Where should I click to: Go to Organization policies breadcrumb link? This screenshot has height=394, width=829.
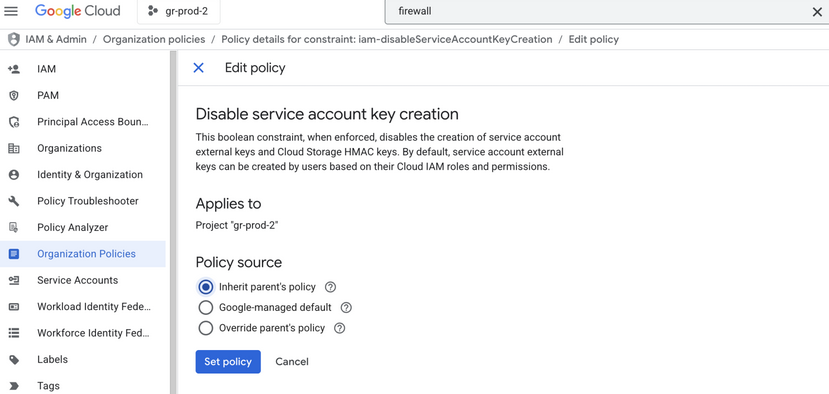point(154,39)
